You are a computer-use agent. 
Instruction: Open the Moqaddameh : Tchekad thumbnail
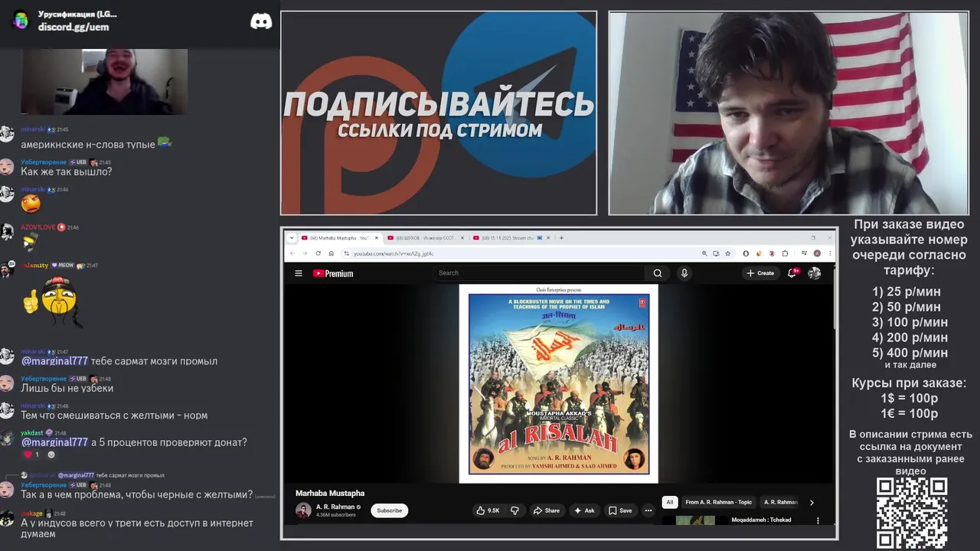695,520
